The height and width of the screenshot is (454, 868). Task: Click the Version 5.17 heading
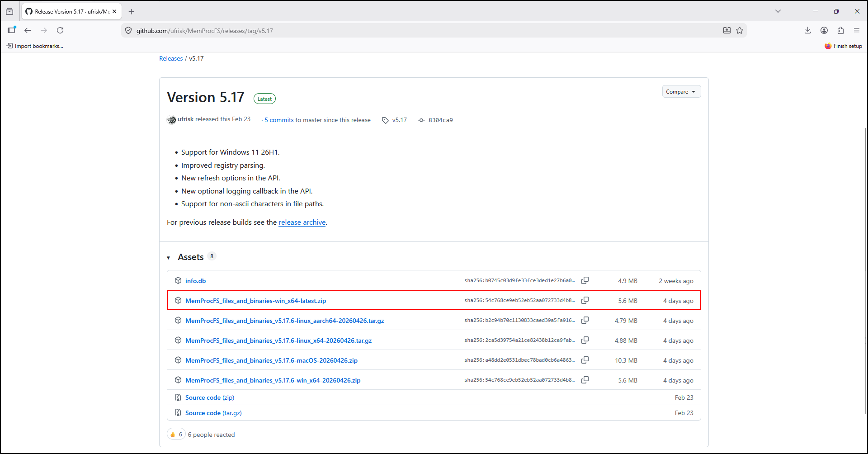[x=206, y=97]
